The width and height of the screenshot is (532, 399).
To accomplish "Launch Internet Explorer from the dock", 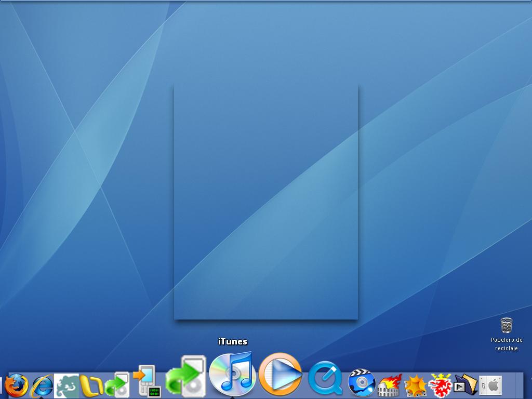I will click(x=43, y=386).
